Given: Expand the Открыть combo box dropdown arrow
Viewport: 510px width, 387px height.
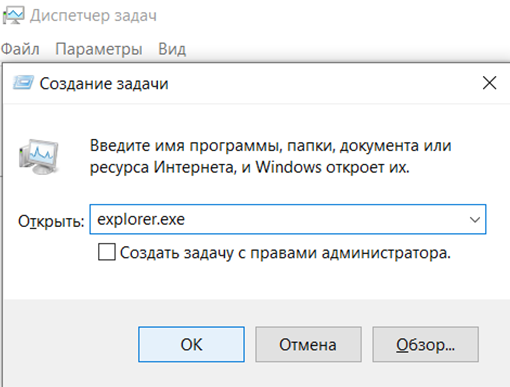Looking at the screenshot, I should tap(475, 219).
